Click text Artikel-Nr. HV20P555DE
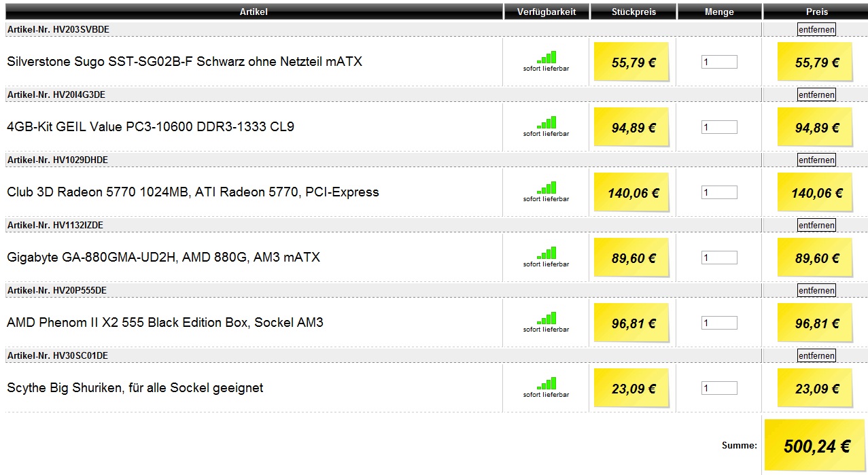868x475 pixels. [56, 290]
